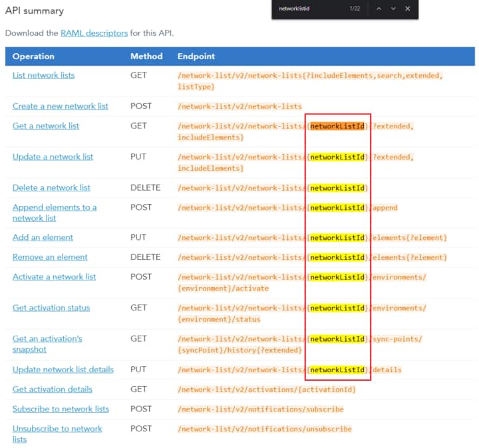
Task: Open the Get a network list operation
Action: (45, 126)
